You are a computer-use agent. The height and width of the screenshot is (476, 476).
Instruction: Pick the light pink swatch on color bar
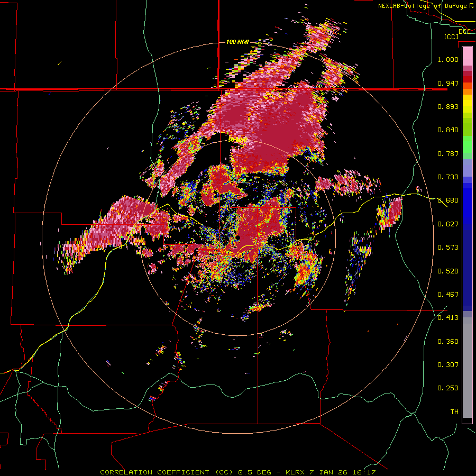tap(467, 57)
